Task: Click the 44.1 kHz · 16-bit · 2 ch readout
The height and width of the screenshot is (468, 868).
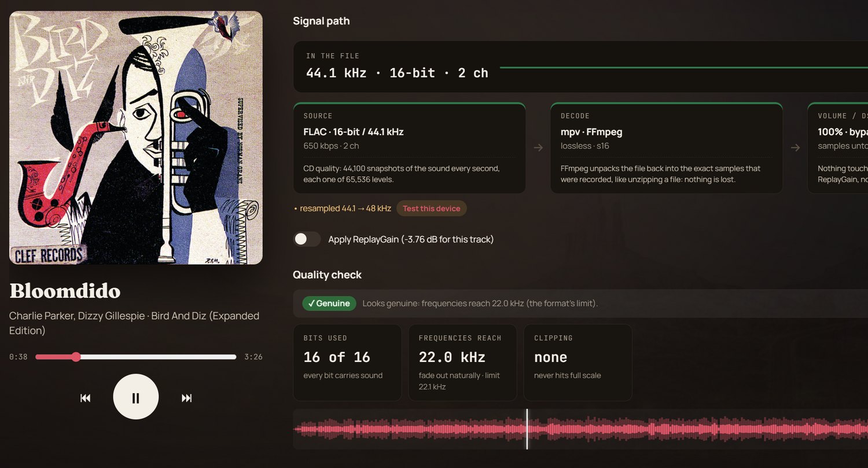Action: coord(397,73)
